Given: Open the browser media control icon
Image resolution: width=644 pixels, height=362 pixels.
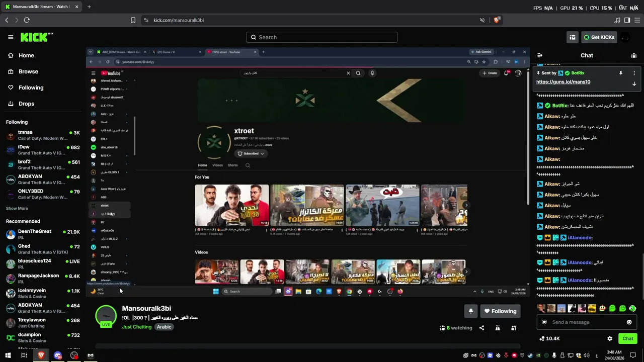Looking at the screenshot, I should tap(617, 20).
